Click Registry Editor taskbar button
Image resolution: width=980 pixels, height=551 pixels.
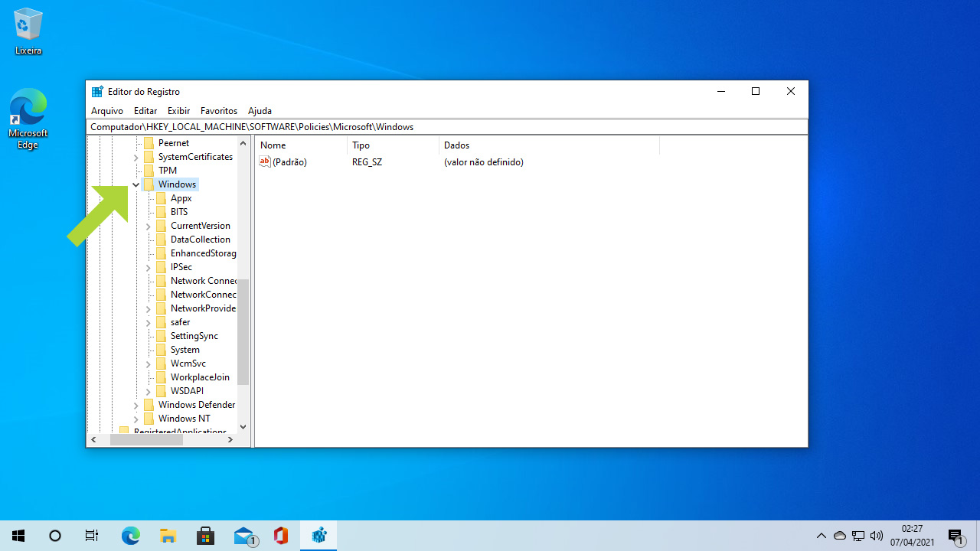pyautogui.click(x=318, y=536)
